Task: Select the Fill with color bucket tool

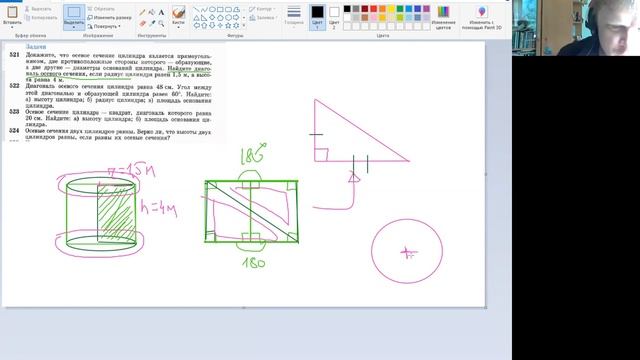Action: pos(152,12)
